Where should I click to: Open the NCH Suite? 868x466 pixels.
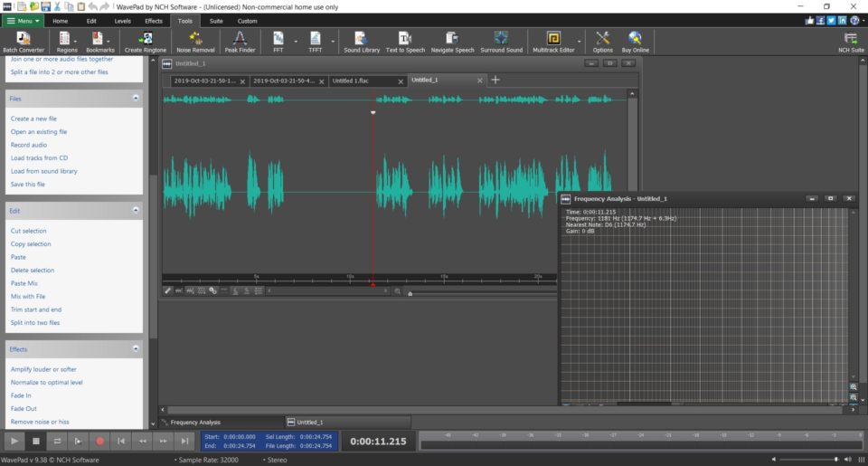click(851, 42)
